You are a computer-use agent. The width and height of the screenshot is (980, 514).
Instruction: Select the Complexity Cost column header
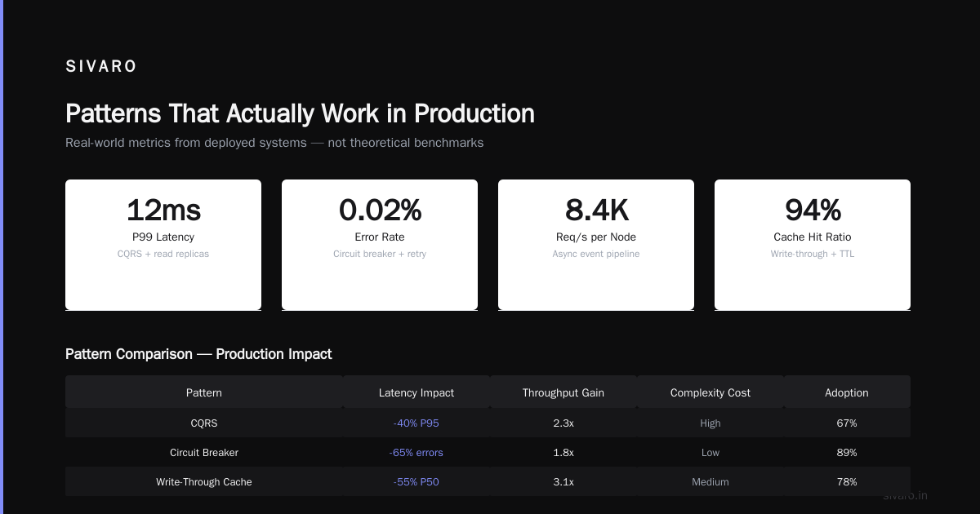coord(710,392)
